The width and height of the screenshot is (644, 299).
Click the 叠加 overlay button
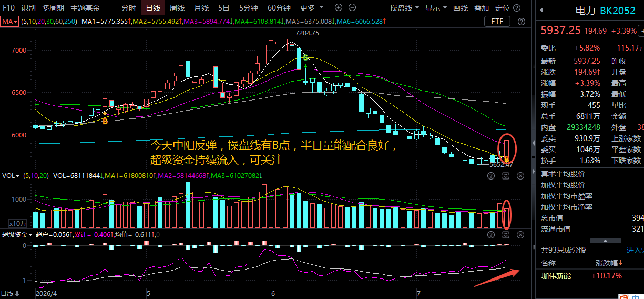pyautogui.click(x=482, y=8)
